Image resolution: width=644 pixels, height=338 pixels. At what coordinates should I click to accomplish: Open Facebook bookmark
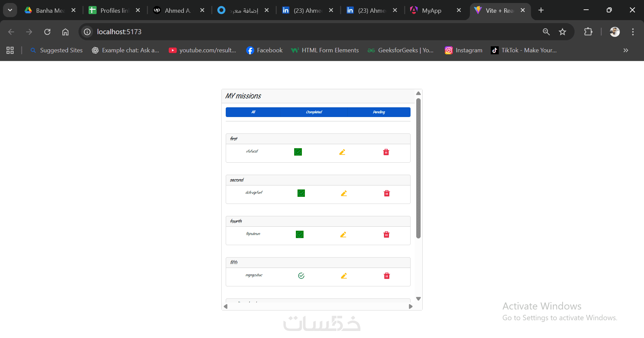click(264, 50)
